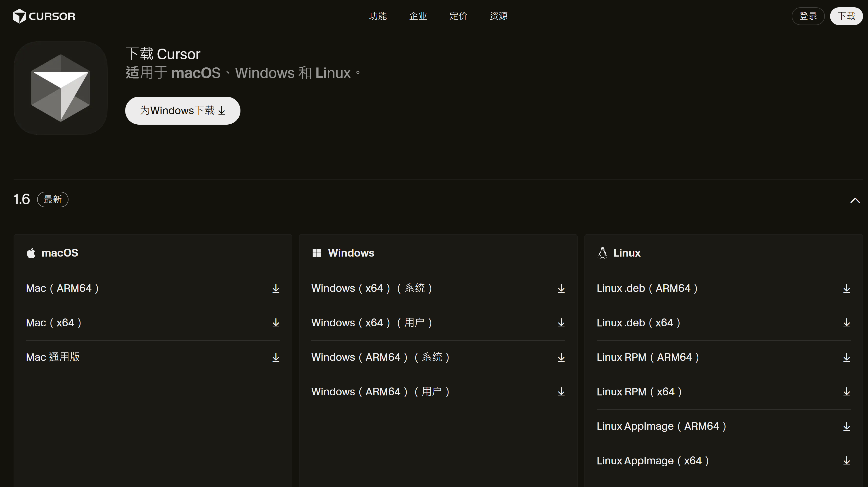This screenshot has height=487, width=868.
Task: Click the Cursor logo in header
Action: pyautogui.click(x=44, y=16)
